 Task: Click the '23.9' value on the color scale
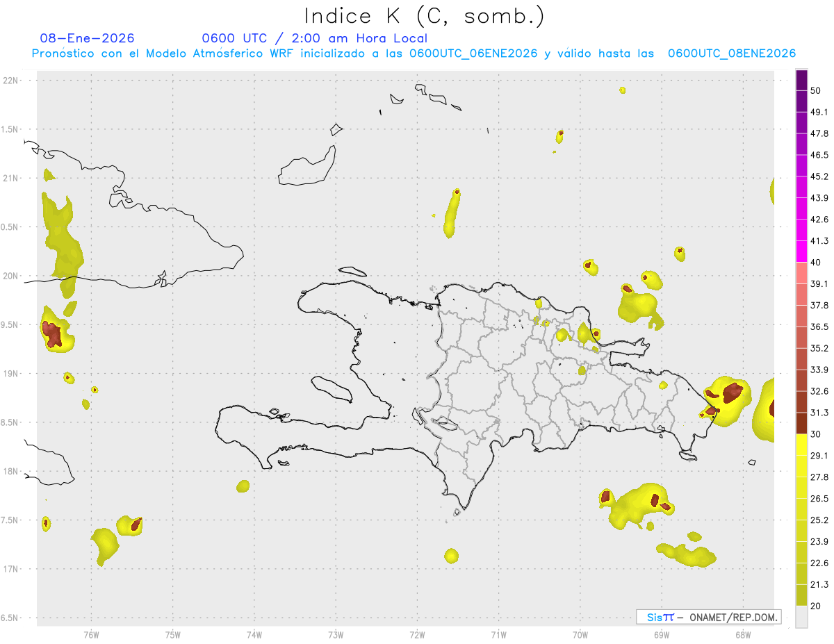(819, 542)
